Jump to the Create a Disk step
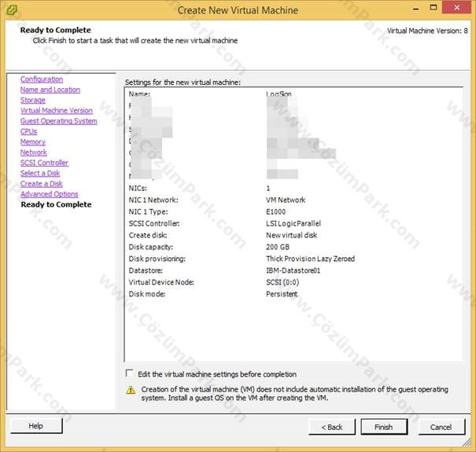 point(42,184)
